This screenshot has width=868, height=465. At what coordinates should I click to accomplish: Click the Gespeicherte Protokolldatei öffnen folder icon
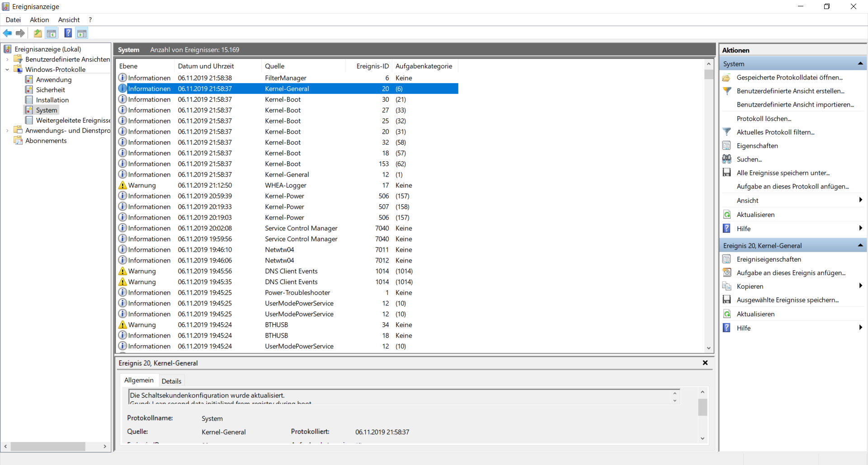tap(727, 78)
